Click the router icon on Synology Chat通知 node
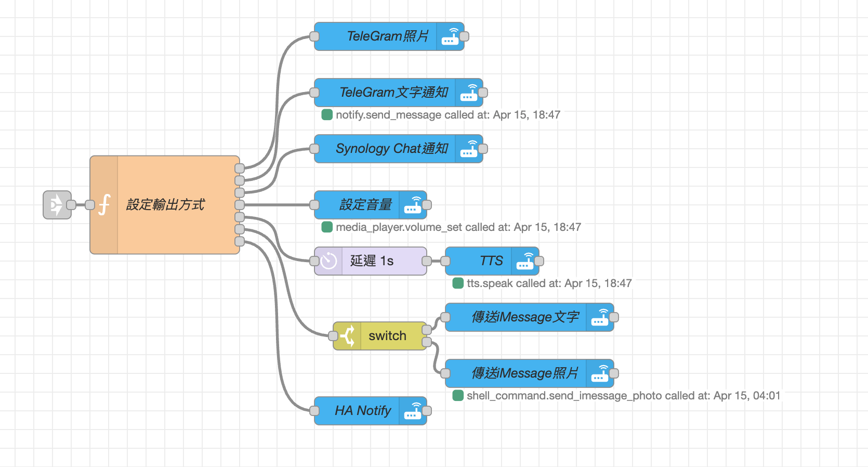 pyautogui.click(x=468, y=149)
